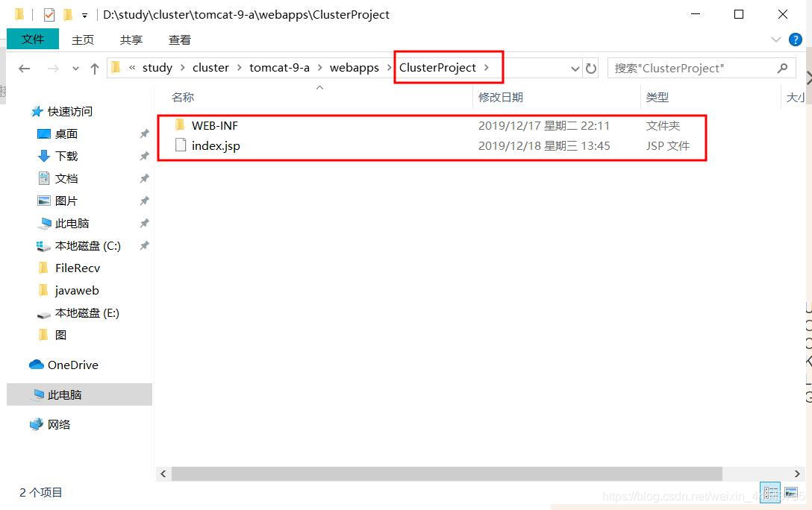Expand the ribbon with the chevron

[x=775, y=40]
